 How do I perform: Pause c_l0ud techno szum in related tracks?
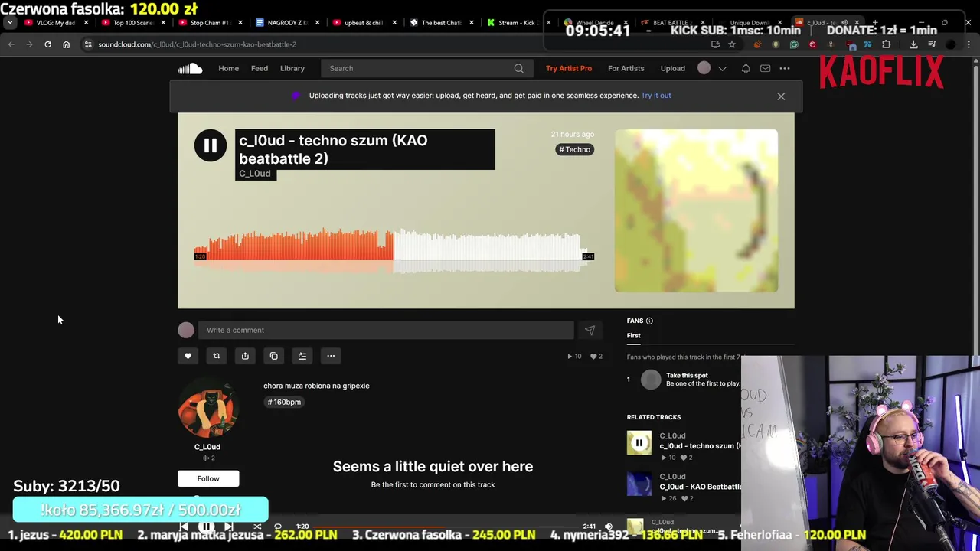click(x=639, y=442)
